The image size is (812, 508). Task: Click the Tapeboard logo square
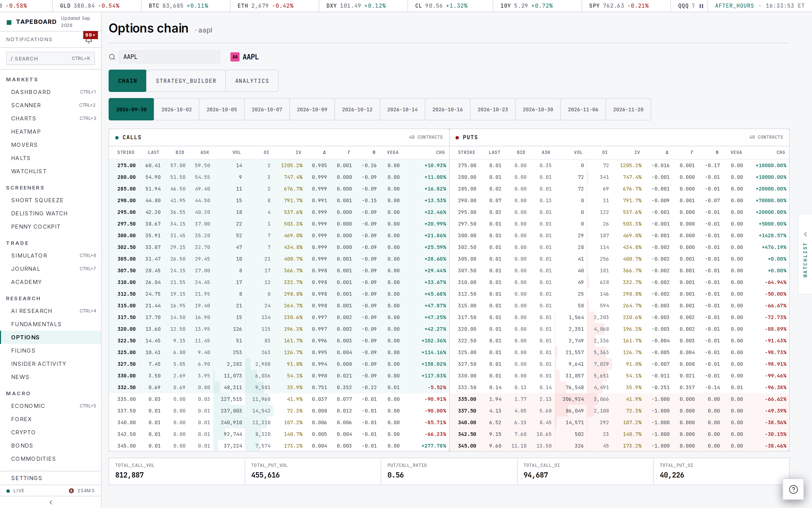click(x=9, y=22)
